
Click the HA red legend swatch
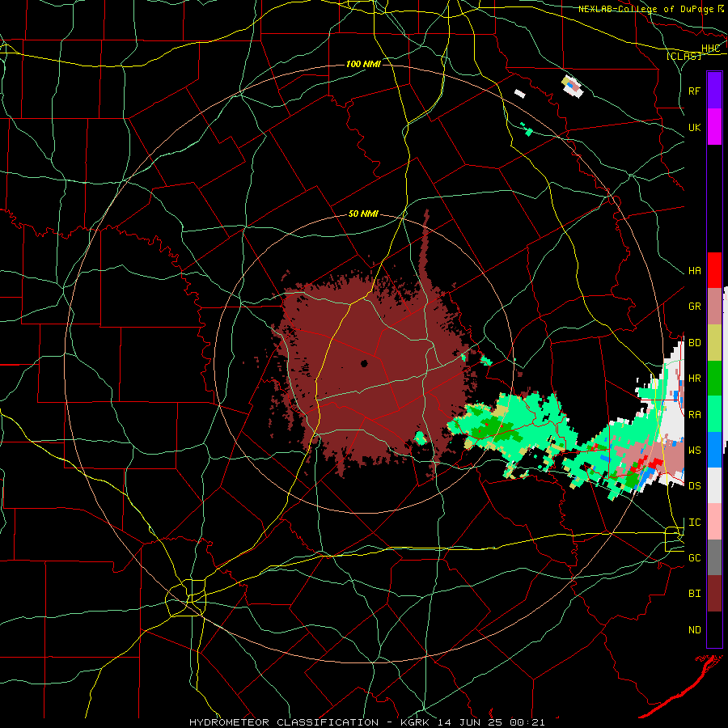click(714, 270)
